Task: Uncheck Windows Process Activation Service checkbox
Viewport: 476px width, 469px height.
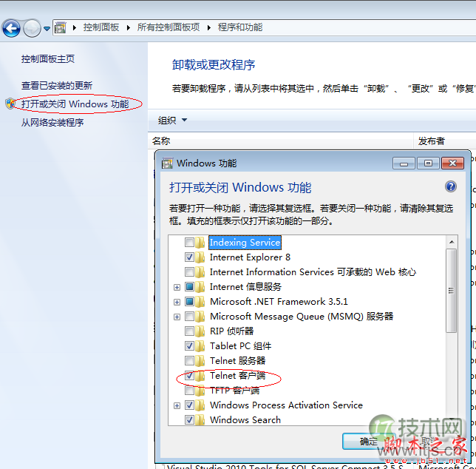Action: pos(189,405)
